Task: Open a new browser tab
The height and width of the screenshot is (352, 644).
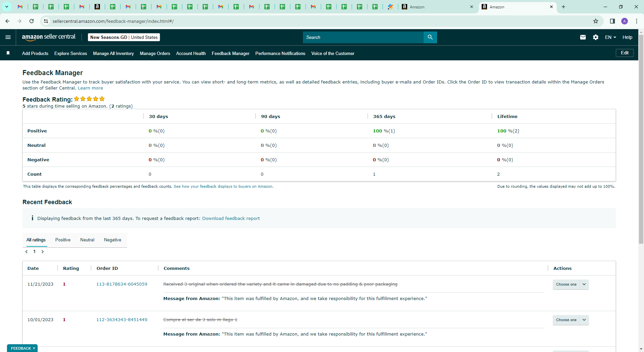Action: click(563, 7)
